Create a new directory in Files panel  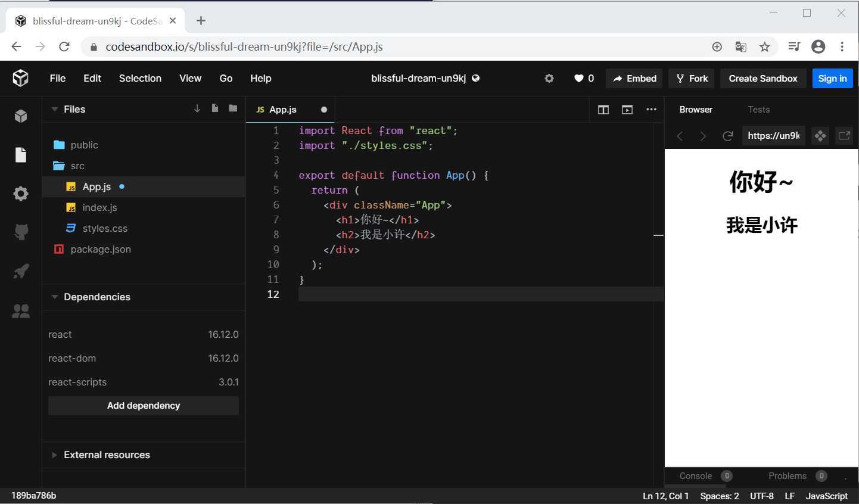(x=233, y=108)
